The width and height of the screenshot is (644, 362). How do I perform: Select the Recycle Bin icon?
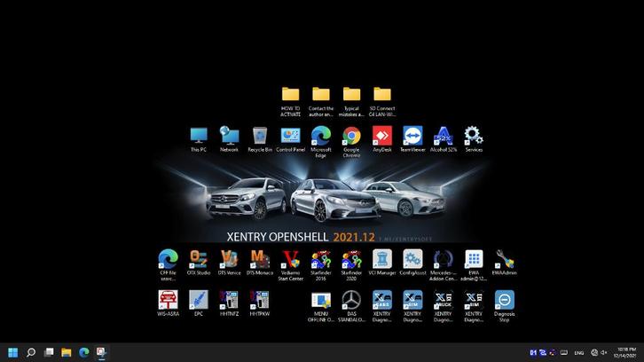tap(260, 136)
